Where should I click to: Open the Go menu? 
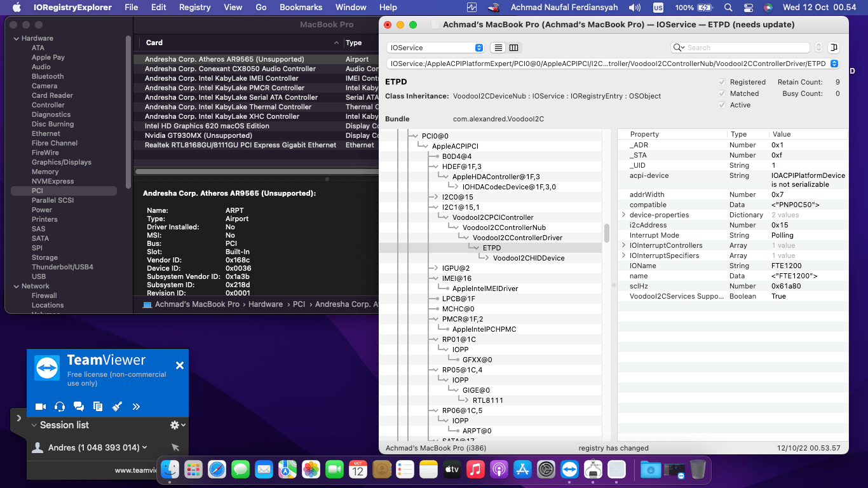point(261,8)
